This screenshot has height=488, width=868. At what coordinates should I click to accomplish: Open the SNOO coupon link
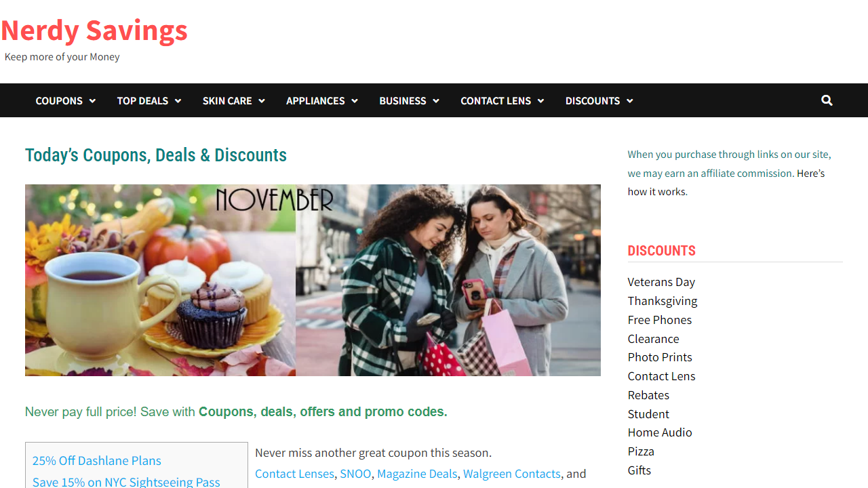[x=355, y=473]
